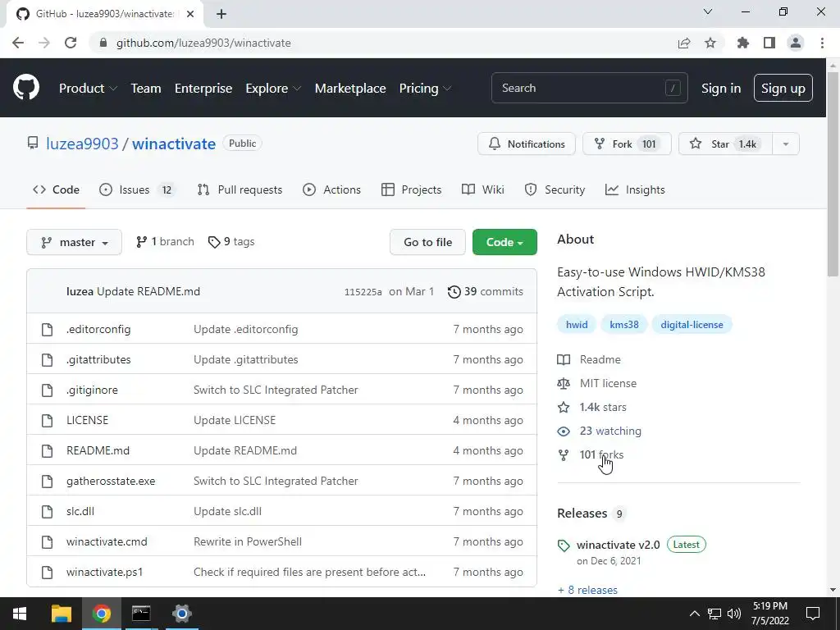Open the Marketplace menu item
Screen dimensions: 840x630
[x=350, y=89]
